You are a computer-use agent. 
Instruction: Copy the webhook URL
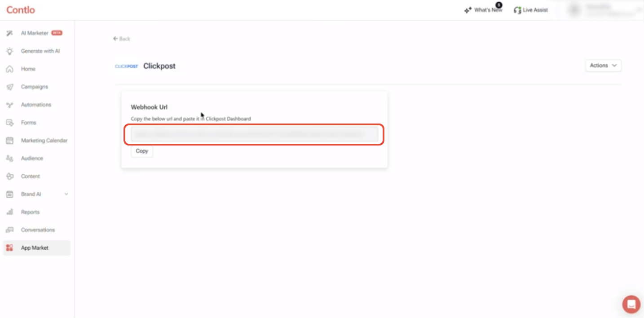(142, 151)
